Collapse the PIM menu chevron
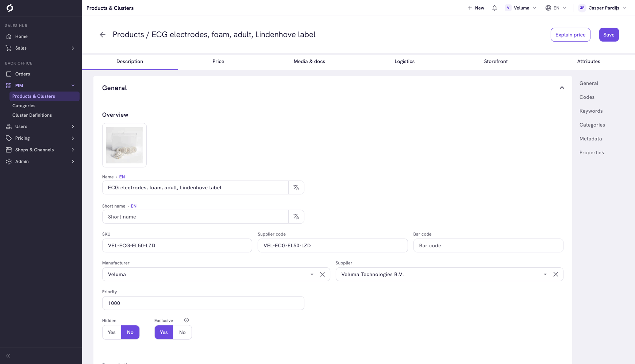The width and height of the screenshot is (635, 364). pyautogui.click(x=73, y=86)
